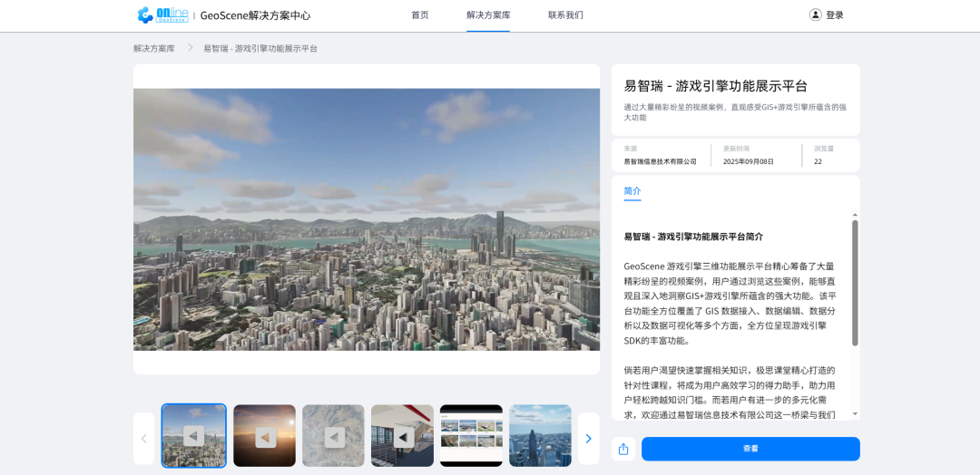The height and width of the screenshot is (475, 980).
Task: Click the scrollbar up arrow
Action: tap(855, 215)
